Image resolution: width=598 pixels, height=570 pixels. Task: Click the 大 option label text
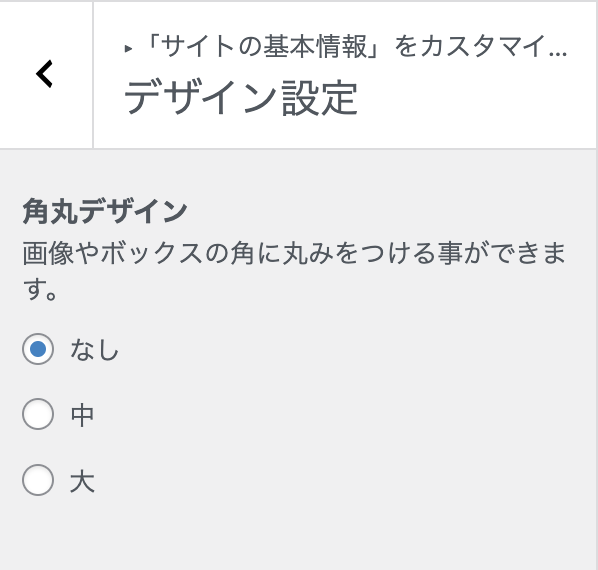click(82, 481)
